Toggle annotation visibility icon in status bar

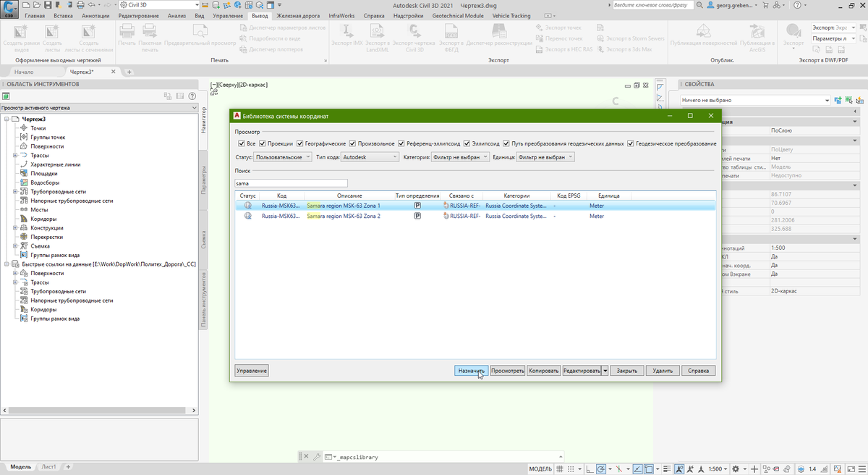click(x=681, y=468)
